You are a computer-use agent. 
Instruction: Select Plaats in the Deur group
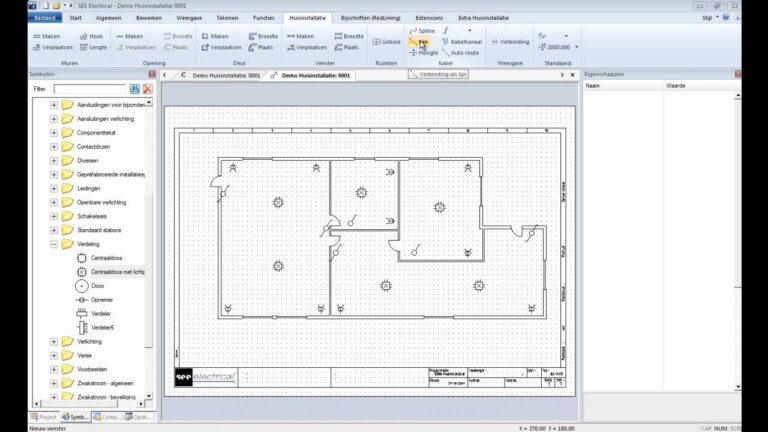261,48
